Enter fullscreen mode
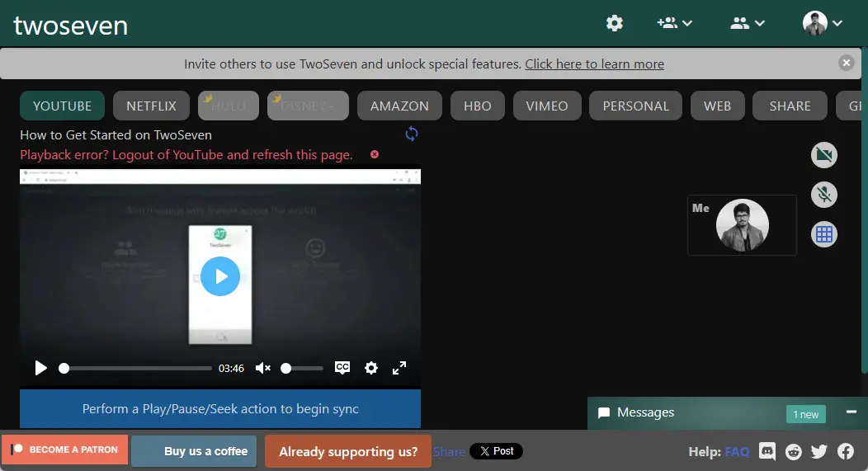Screen dimensions: 868x471 [399, 368]
